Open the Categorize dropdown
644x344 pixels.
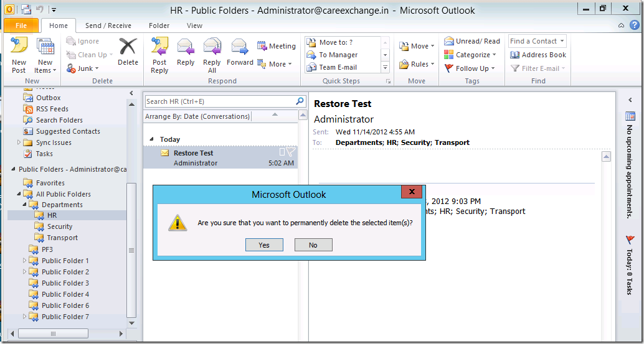click(470, 55)
